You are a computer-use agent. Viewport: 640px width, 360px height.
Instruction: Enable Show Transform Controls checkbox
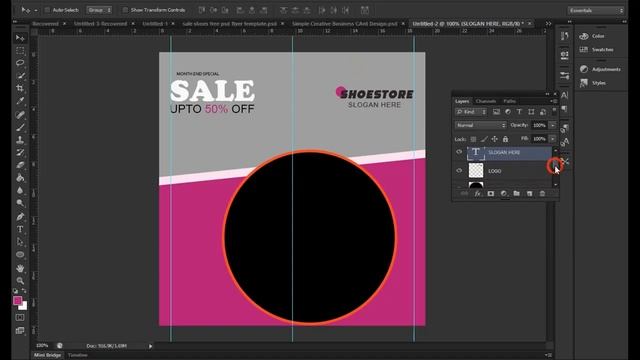coord(125,10)
